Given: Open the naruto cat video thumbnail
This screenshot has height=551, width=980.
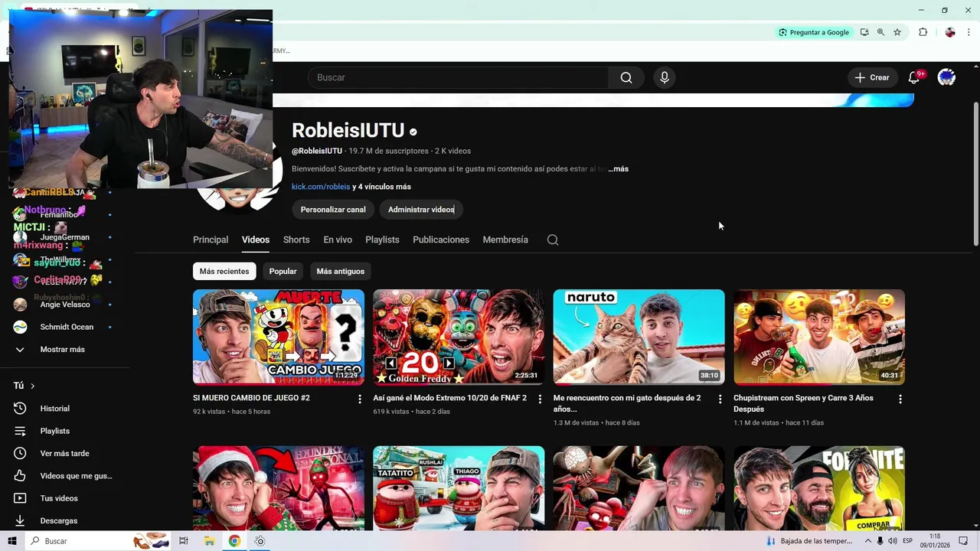Looking at the screenshot, I should pos(639,337).
